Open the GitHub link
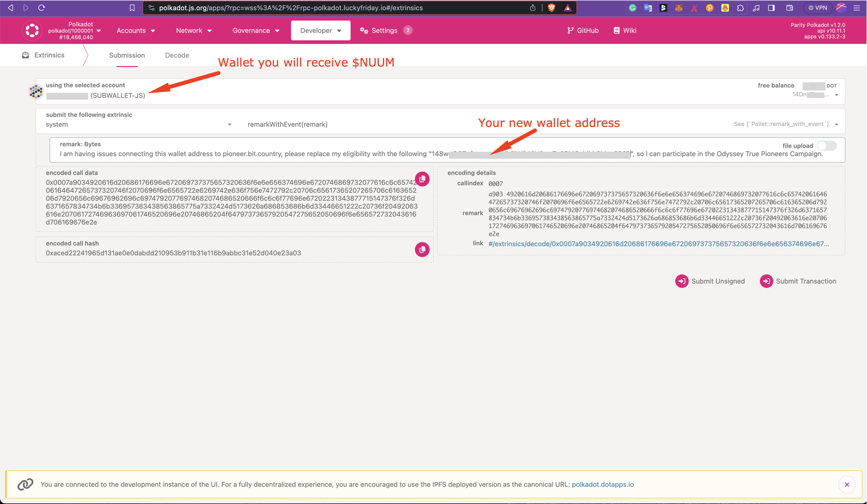This screenshot has width=867, height=504. pos(583,30)
